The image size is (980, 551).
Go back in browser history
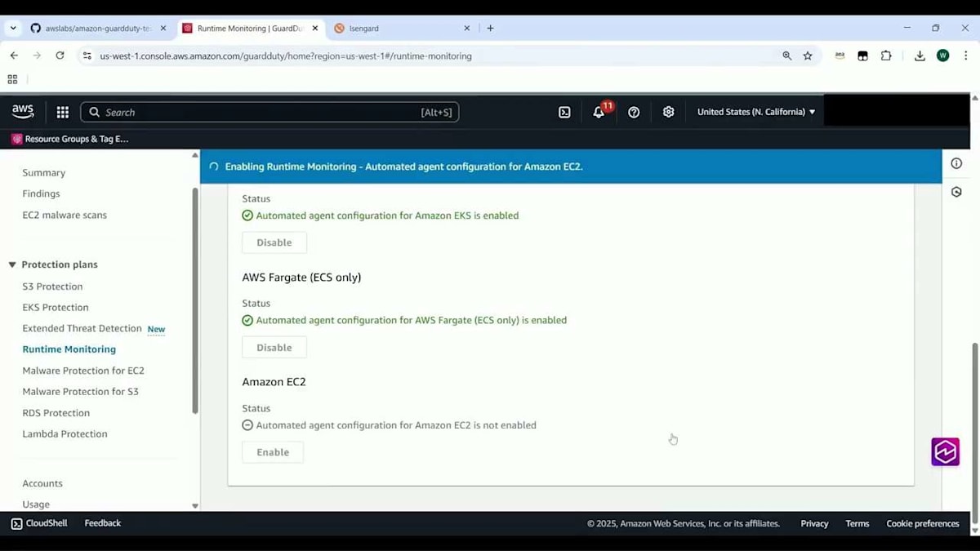(14, 56)
